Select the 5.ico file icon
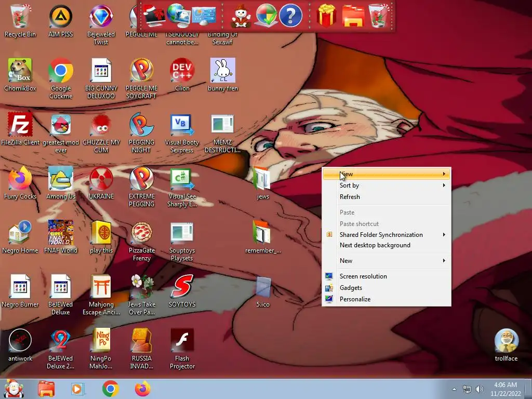532x399 pixels. coord(263,291)
